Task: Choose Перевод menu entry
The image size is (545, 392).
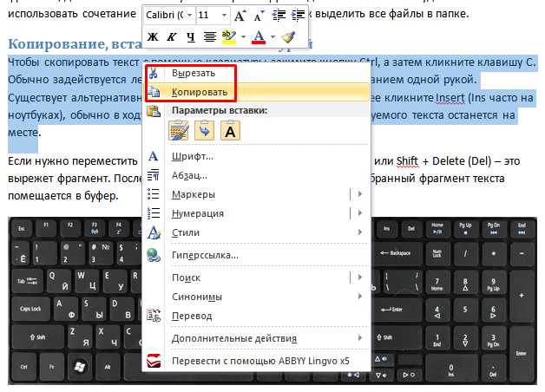Action: 257,316
